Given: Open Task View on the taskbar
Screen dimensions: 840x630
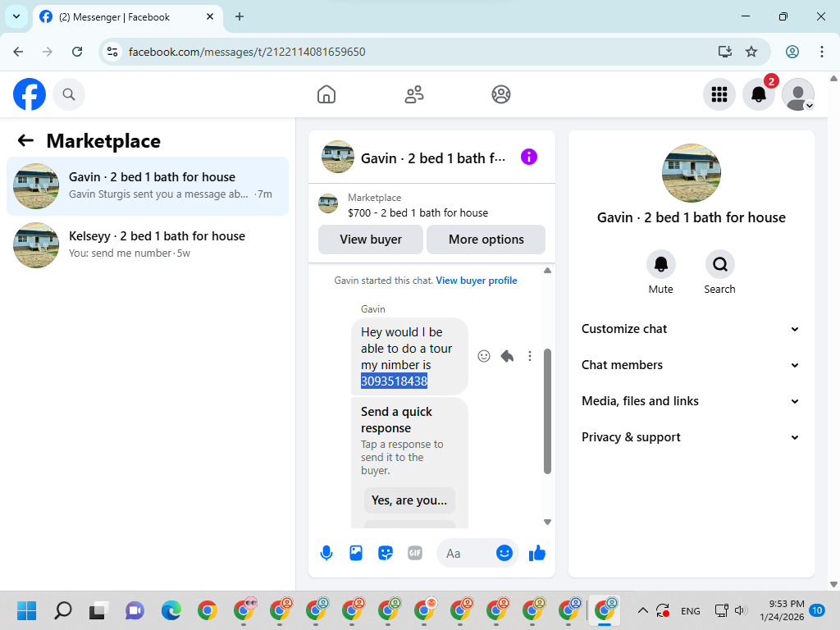Looking at the screenshot, I should point(98,610).
